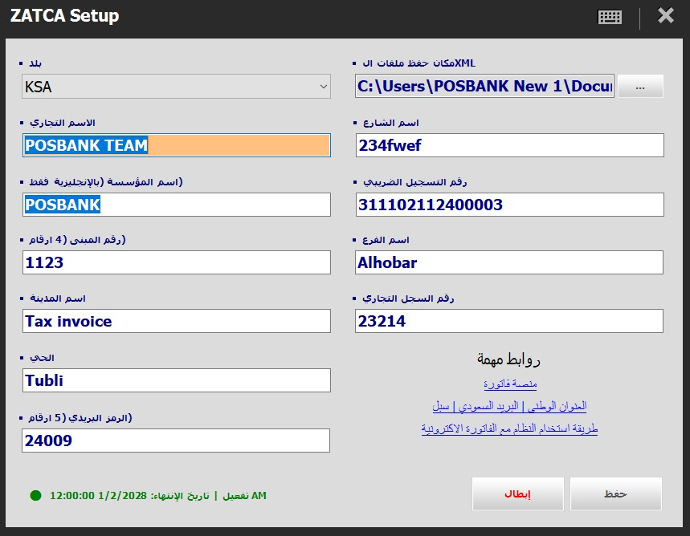The image size is (690, 536).
Task: Click the city name field Tax invoice
Action: (176, 321)
